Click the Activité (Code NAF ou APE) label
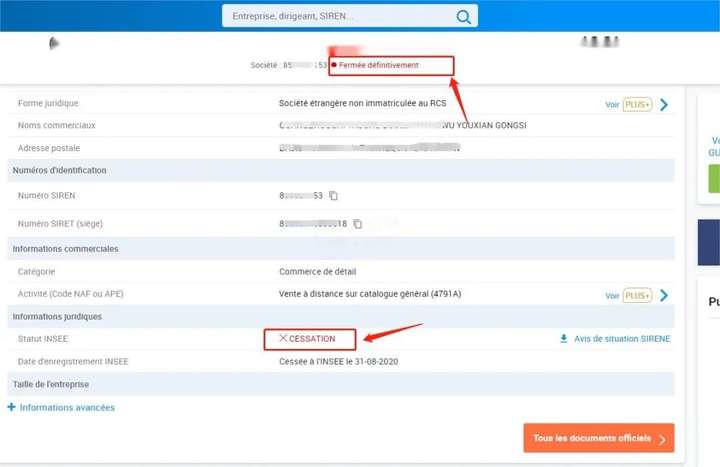Viewport: 720px width, 467px height. click(70, 294)
